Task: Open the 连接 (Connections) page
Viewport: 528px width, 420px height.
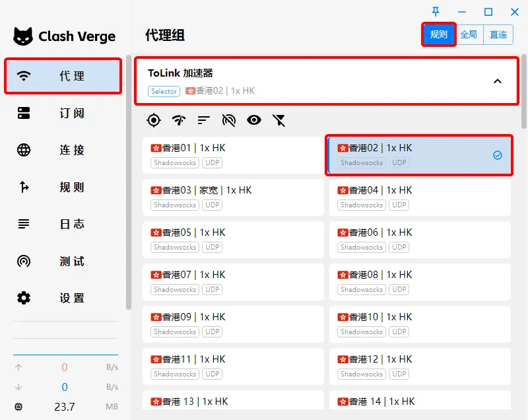Action: [x=63, y=150]
